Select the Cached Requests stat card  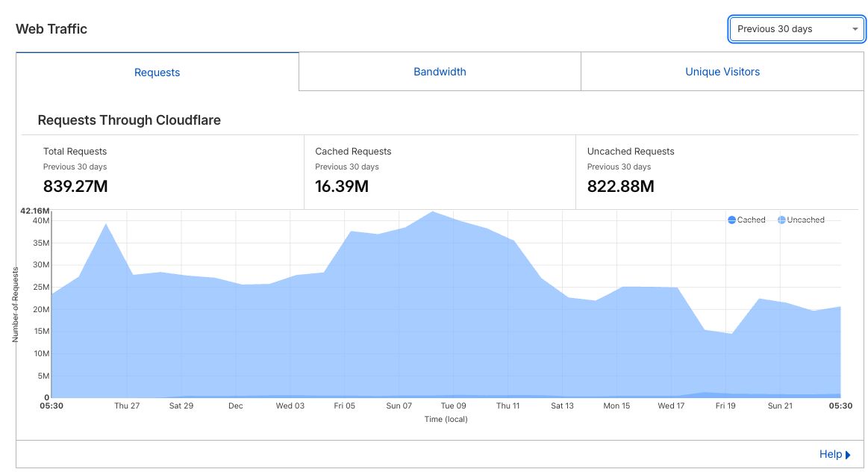[352, 169]
